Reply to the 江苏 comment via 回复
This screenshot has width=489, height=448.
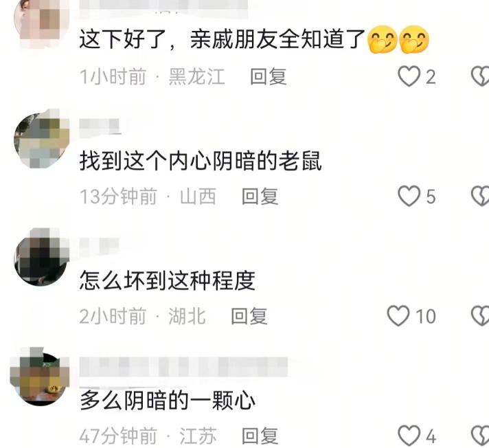click(x=260, y=436)
